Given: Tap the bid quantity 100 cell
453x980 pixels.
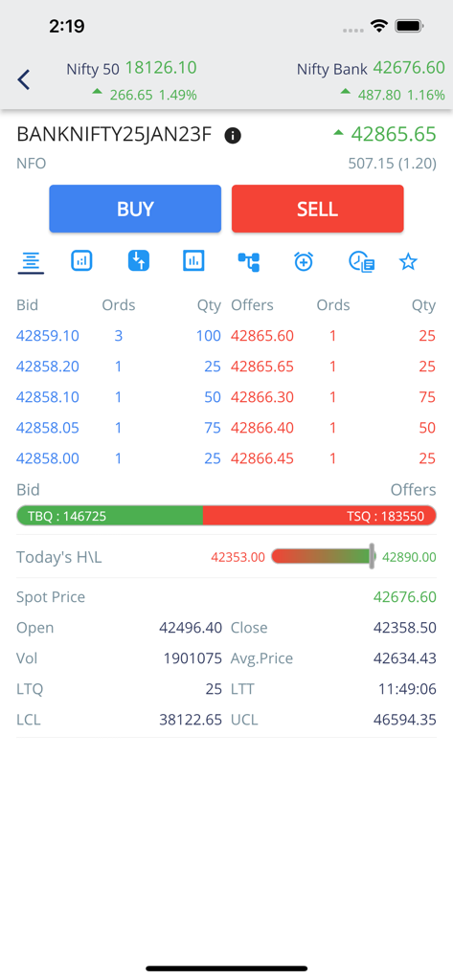Looking at the screenshot, I should pyautogui.click(x=209, y=336).
